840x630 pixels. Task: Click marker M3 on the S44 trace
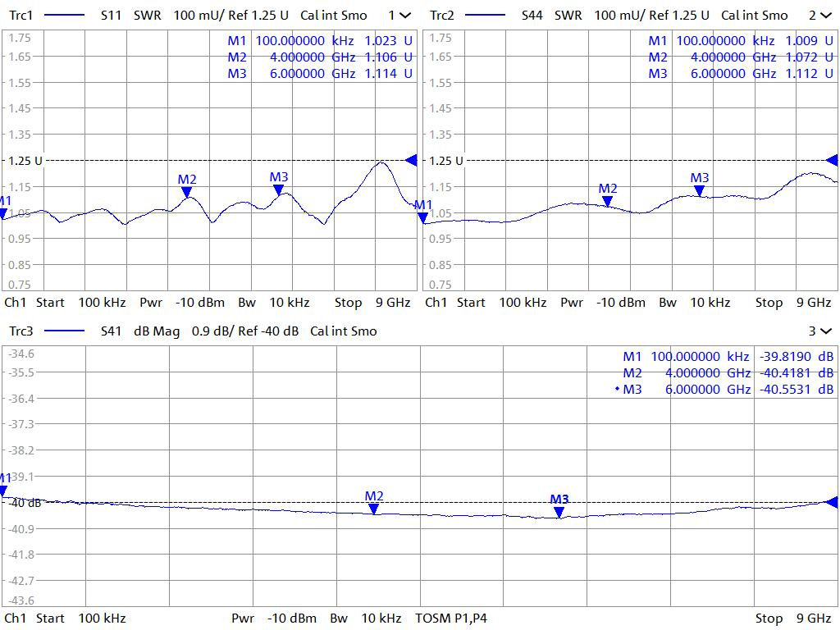699,190
